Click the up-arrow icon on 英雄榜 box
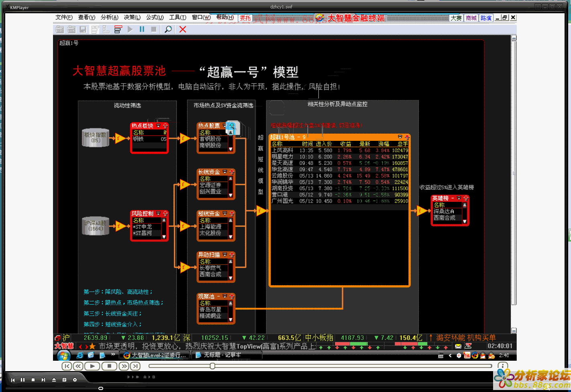The height and width of the screenshot is (392, 571). 466,198
